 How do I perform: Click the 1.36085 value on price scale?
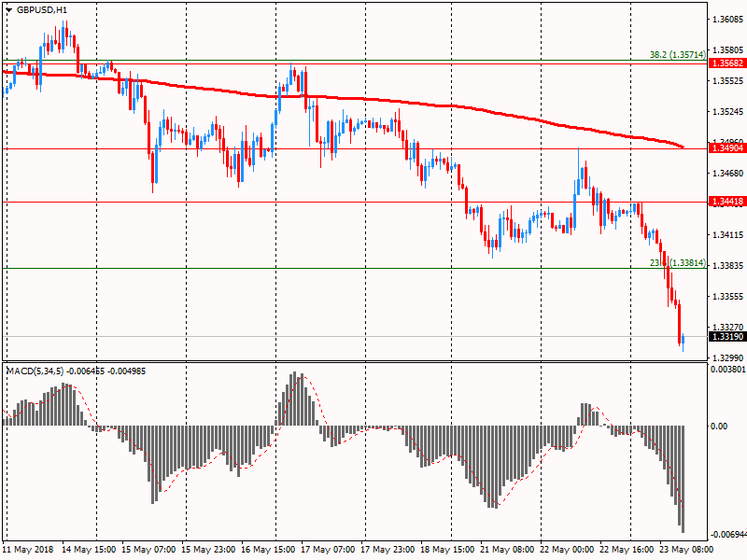(x=726, y=20)
